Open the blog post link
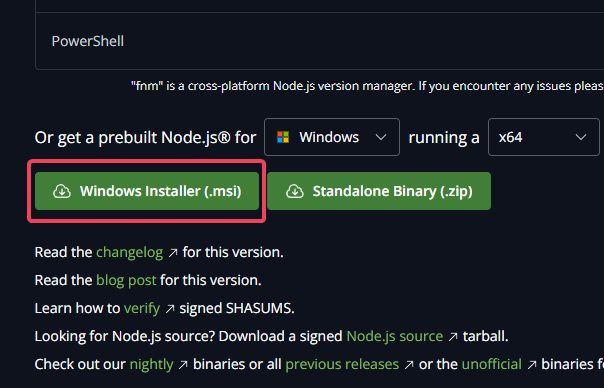This screenshot has width=604, height=388. (126, 281)
